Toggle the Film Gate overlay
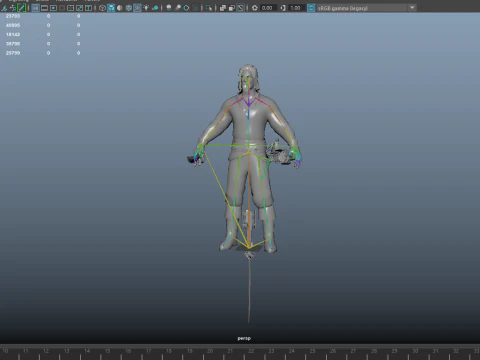 pos(44,8)
